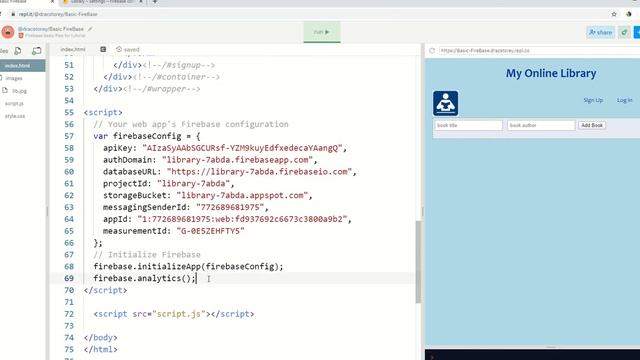Click the HTML5 language badge icon
Viewport: 640px width, 360px height.
(x=21, y=36)
